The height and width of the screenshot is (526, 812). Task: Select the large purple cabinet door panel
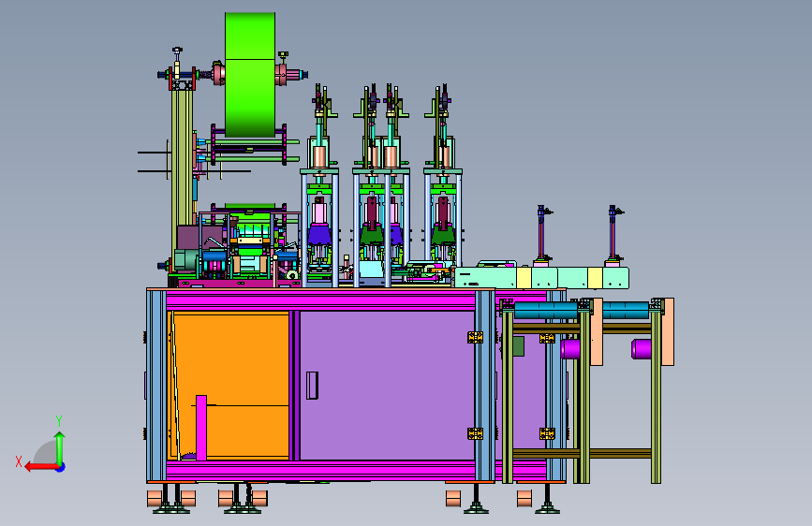[x=387, y=386]
